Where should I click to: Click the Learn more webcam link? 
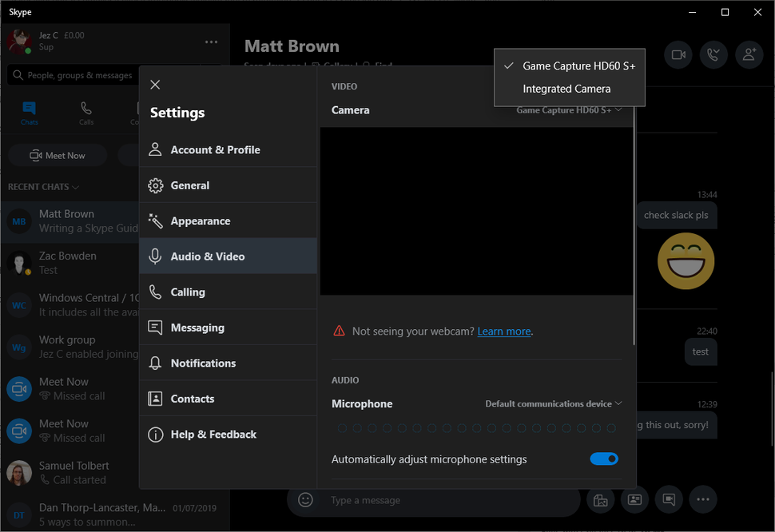pyautogui.click(x=504, y=331)
